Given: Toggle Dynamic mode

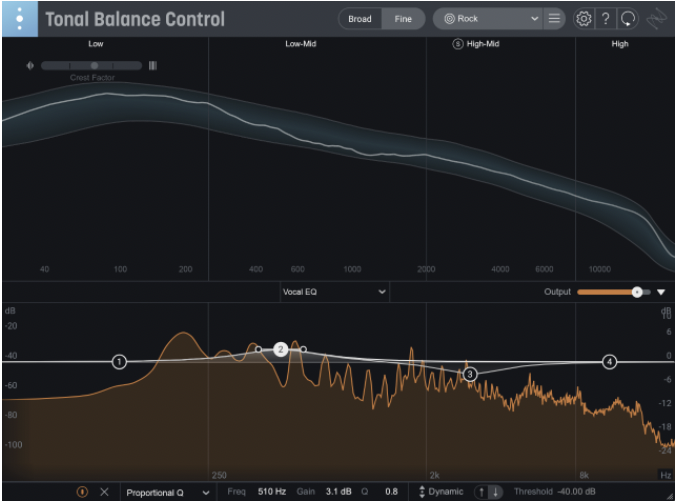Looking at the screenshot, I should click(x=441, y=492).
